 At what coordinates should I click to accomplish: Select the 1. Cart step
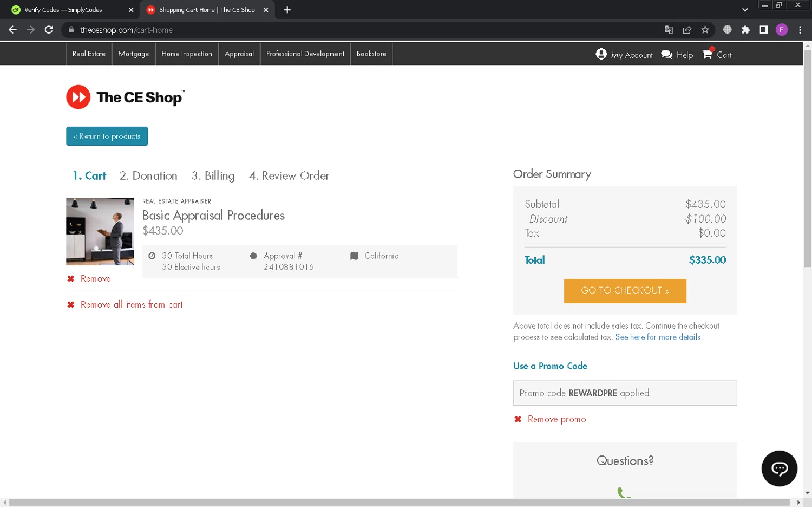click(89, 175)
